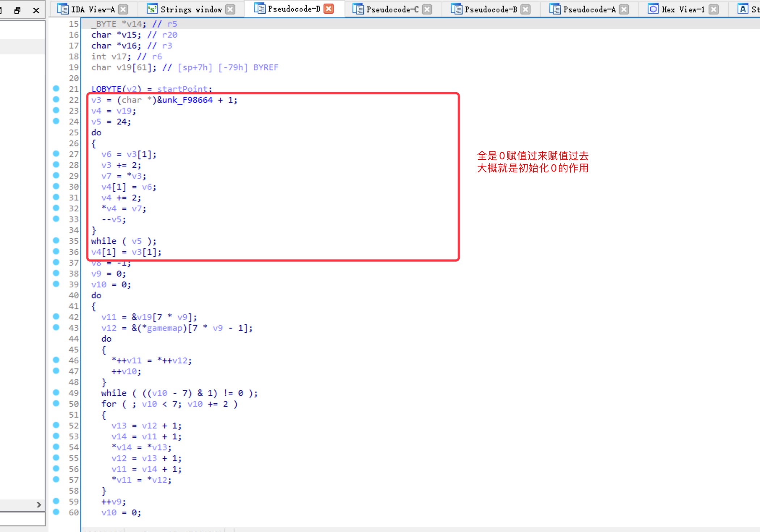
Task: Close the IDA View-A tab
Action: click(123, 9)
